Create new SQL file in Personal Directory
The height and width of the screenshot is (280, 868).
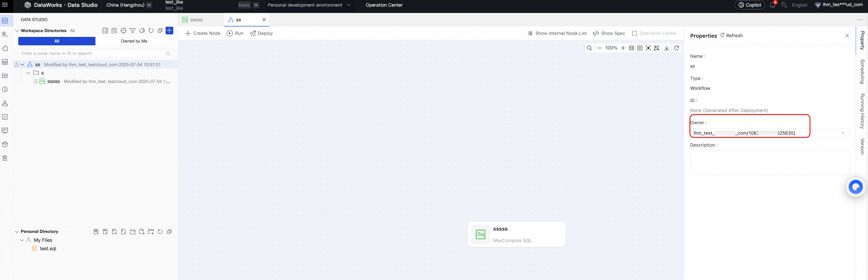coord(96,232)
